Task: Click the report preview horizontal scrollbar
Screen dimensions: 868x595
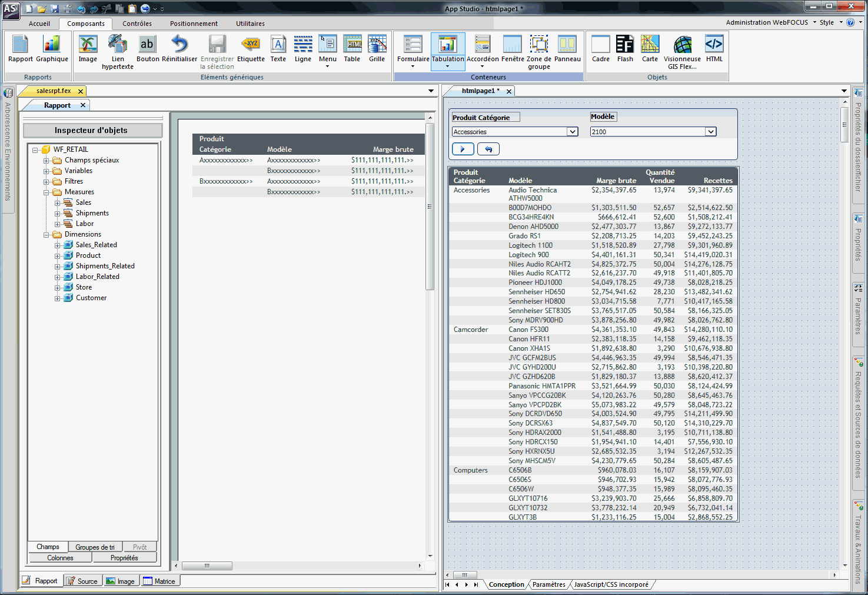Action: pos(207,566)
